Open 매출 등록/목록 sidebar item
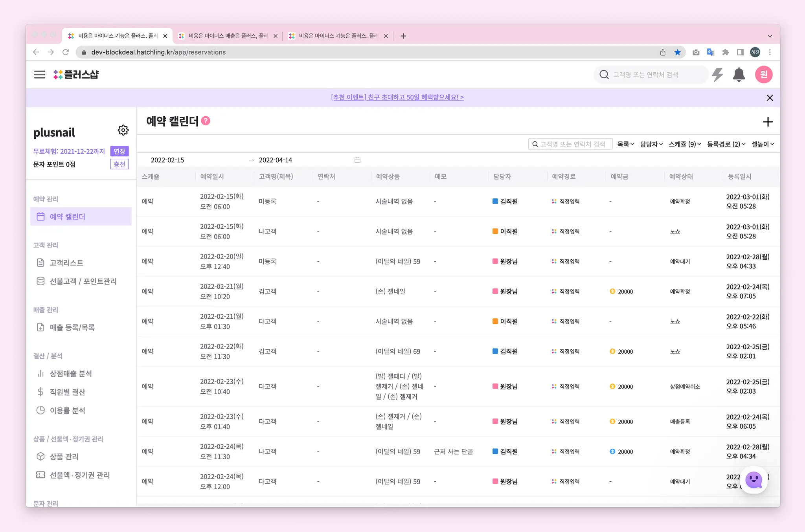 pyautogui.click(x=72, y=328)
